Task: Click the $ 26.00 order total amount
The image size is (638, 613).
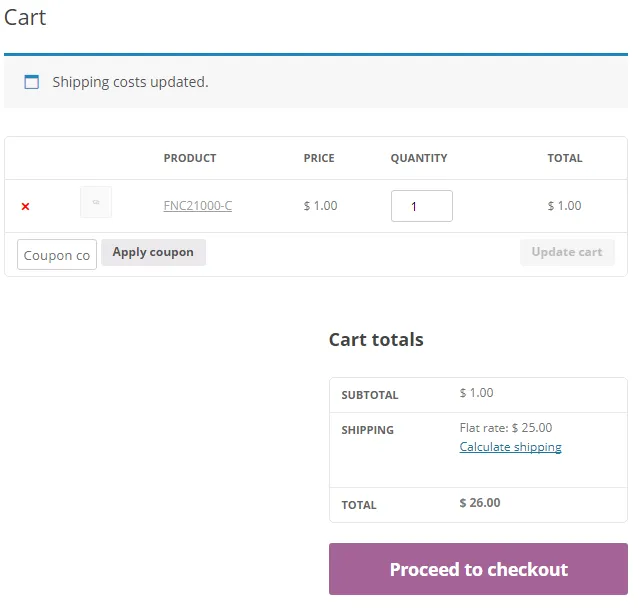Action: click(480, 503)
